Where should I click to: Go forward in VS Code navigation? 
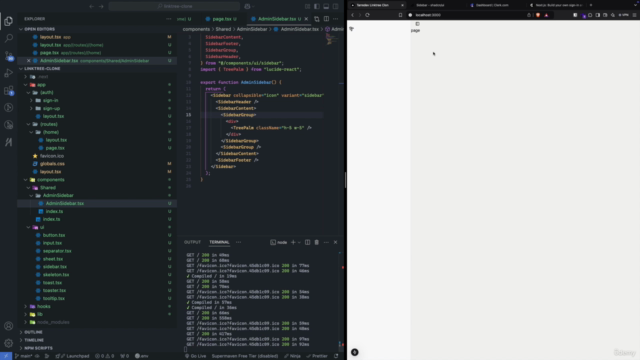[101, 7]
